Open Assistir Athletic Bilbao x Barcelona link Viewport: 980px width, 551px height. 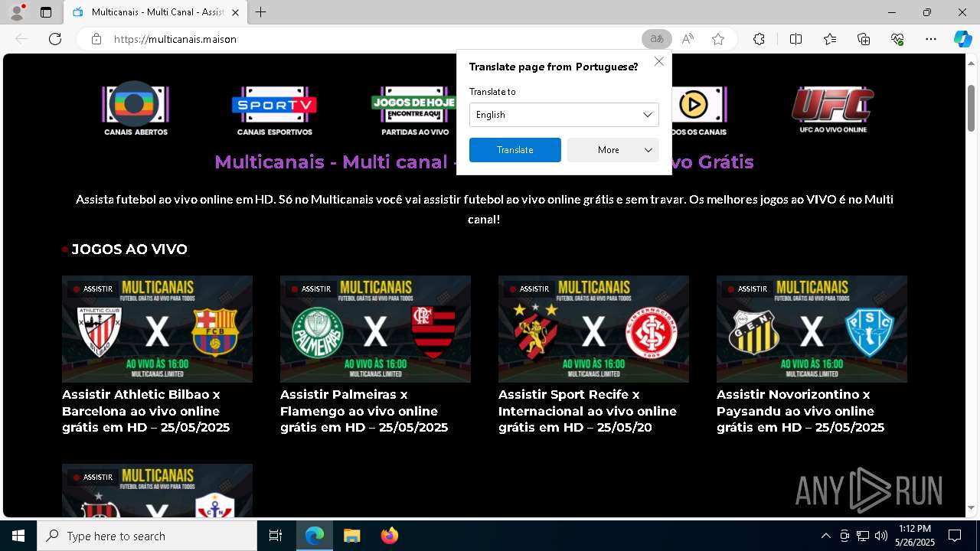tap(145, 411)
